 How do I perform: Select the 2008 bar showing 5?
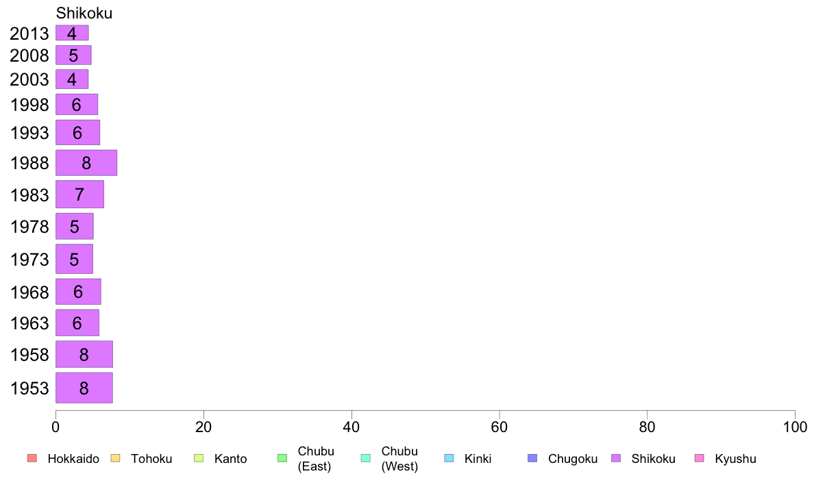click(x=73, y=55)
